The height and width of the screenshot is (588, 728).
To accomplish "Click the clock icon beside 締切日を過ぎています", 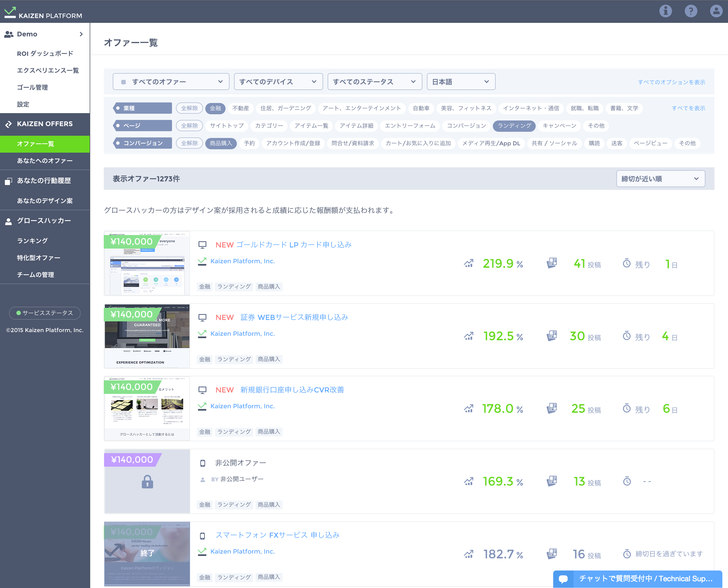I will tap(627, 554).
